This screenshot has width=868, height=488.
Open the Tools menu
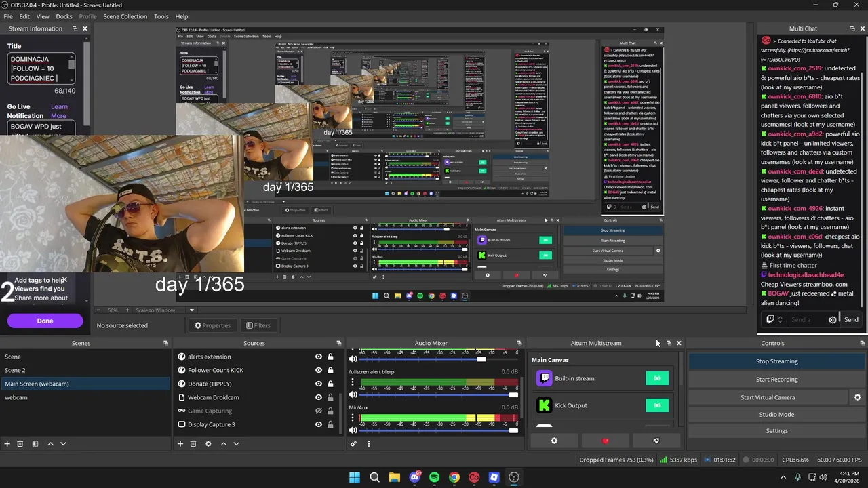(161, 16)
